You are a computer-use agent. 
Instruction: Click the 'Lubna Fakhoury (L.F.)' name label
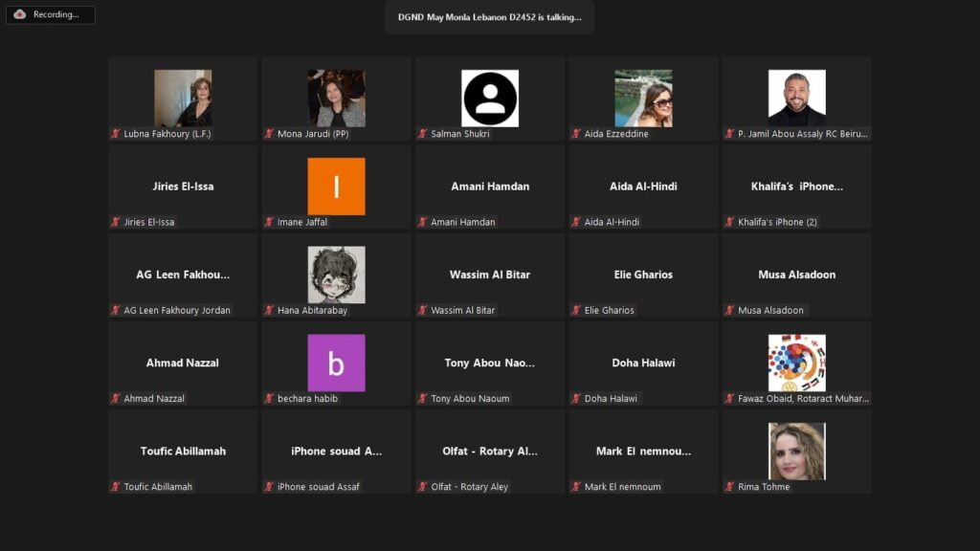click(x=167, y=134)
